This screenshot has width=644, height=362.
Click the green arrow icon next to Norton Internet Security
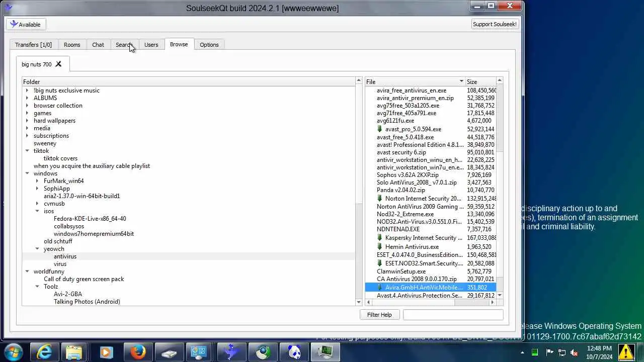380,199
